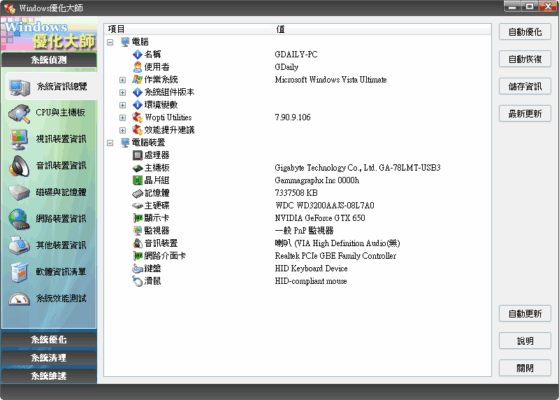The height and width of the screenshot is (400, 559).
Task: Open CPU與主機板 magnifier icon
Action: (x=19, y=113)
